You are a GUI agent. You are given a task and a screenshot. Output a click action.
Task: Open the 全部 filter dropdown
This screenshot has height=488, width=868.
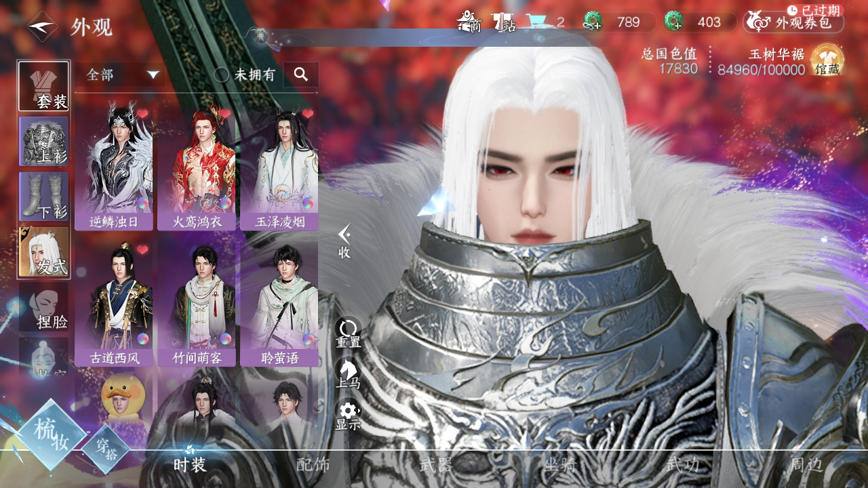[x=123, y=75]
